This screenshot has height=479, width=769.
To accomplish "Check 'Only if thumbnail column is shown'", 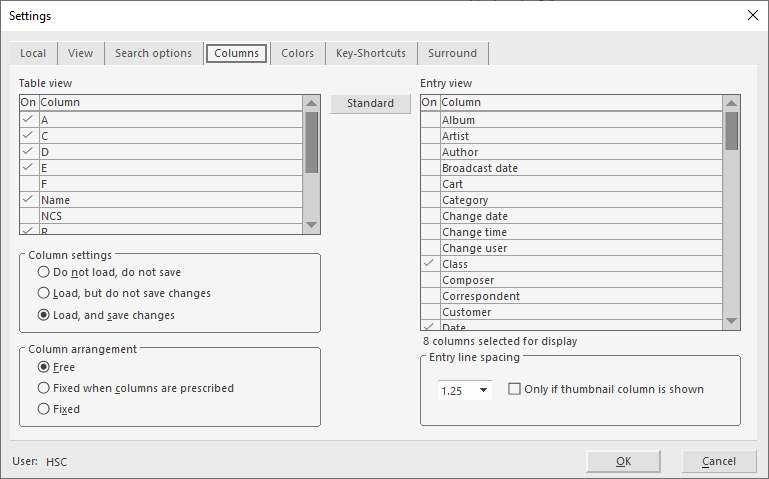I will tap(514, 389).
